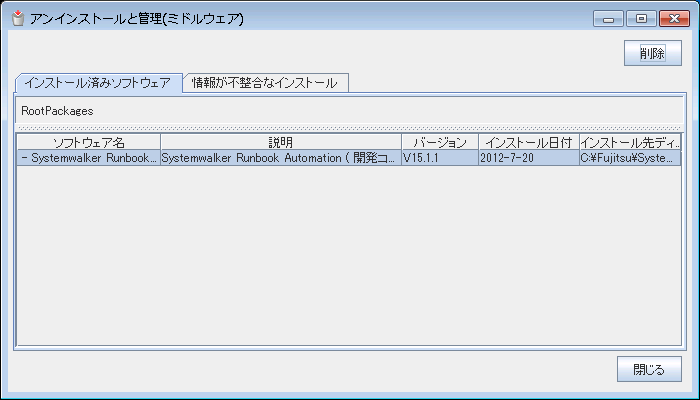The image size is (700, 400).
Task: Maximize the アンインストールと管理 window
Action: 641,19
